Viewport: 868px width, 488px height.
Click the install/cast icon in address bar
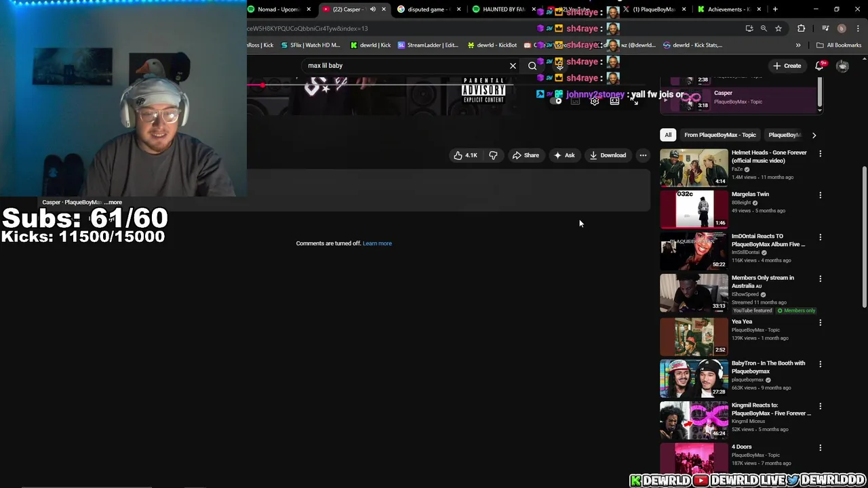[749, 28]
